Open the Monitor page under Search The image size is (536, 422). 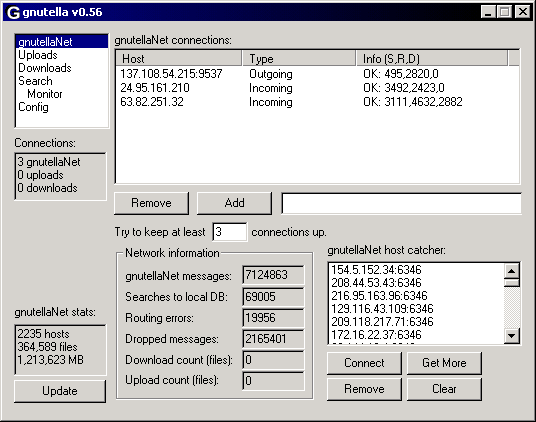pyautogui.click(x=45, y=94)
